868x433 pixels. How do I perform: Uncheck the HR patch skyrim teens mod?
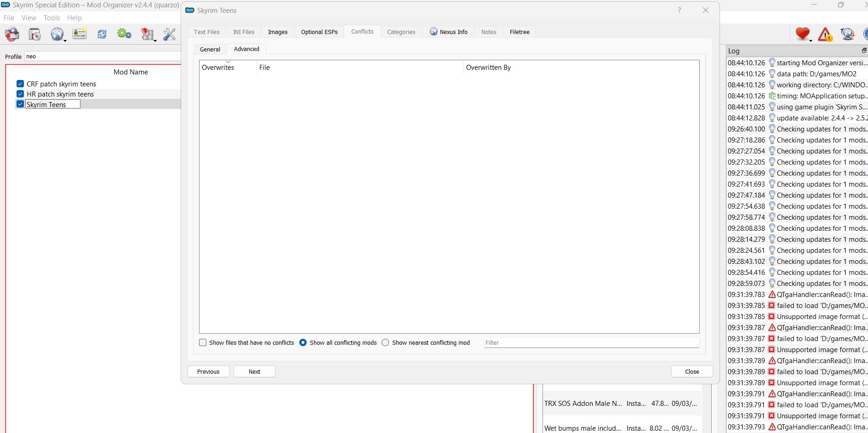(20, 94)
